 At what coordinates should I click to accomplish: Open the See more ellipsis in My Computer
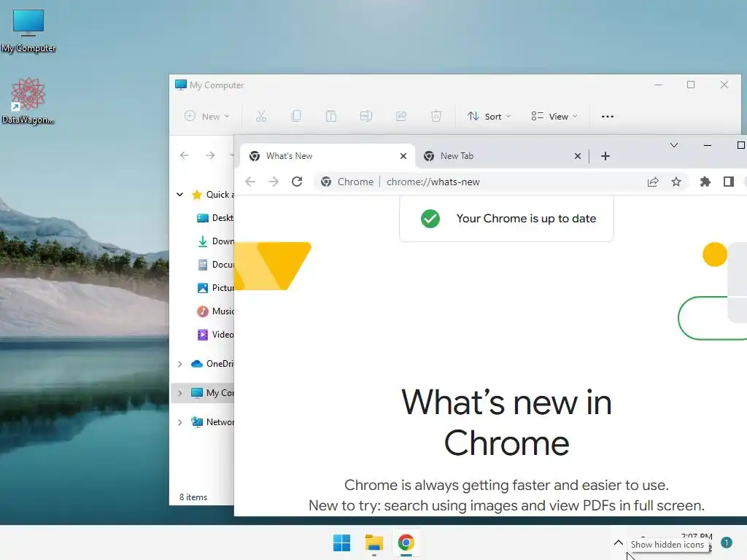608,116
